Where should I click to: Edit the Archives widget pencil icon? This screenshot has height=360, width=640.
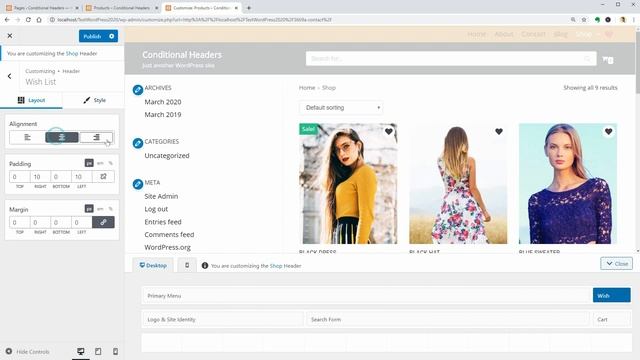pyautogui.click(x=138, y=90)
